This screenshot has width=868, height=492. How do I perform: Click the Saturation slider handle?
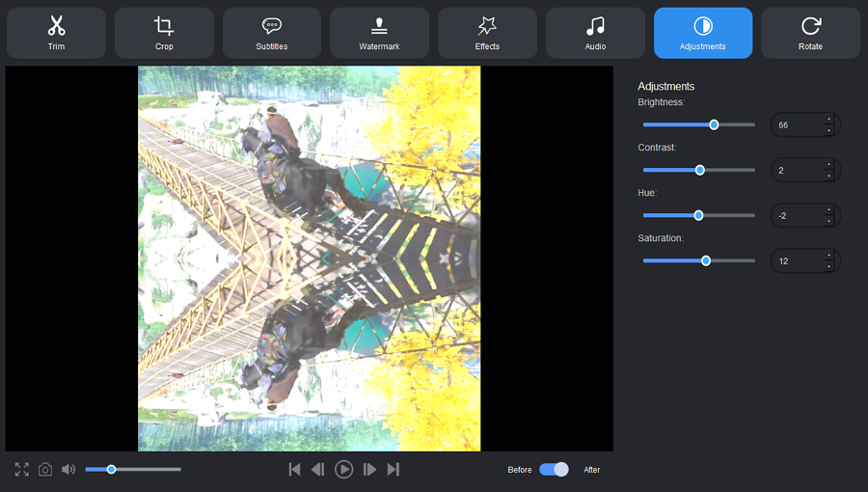706,261
